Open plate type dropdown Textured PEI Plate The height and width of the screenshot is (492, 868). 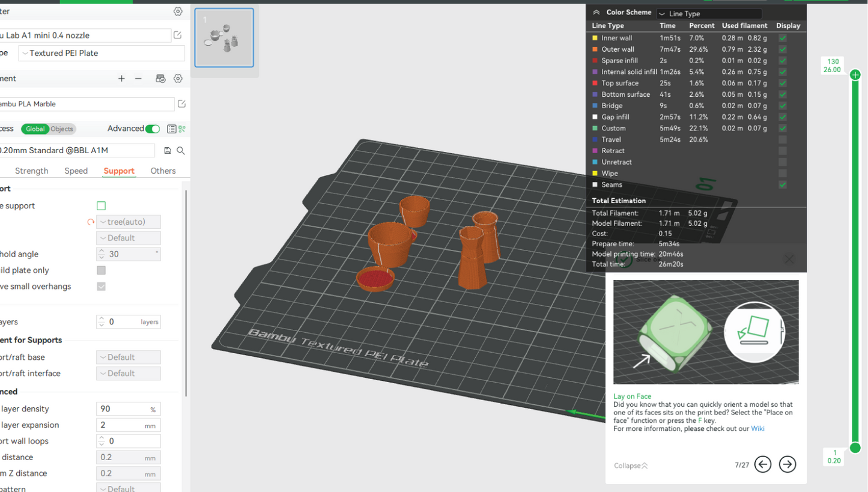click(x=102, y=53)
